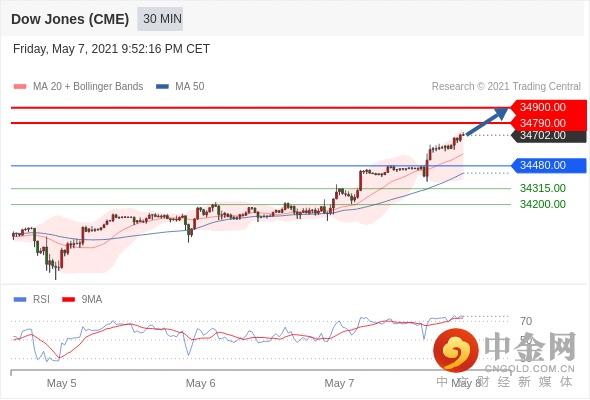The image size is (590, 400).
Task: Select the 34900.00 resistance price label
Action: coord(543,107)
